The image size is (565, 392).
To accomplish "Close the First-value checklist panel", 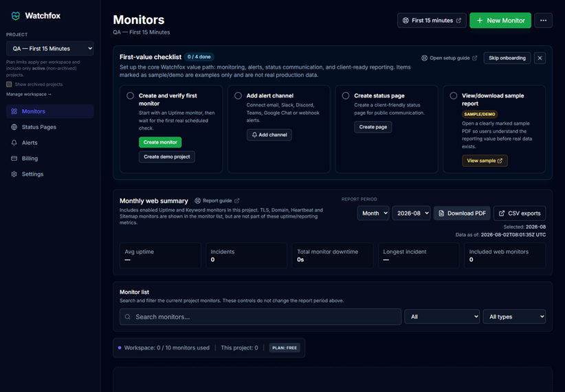I will [540, 58].
